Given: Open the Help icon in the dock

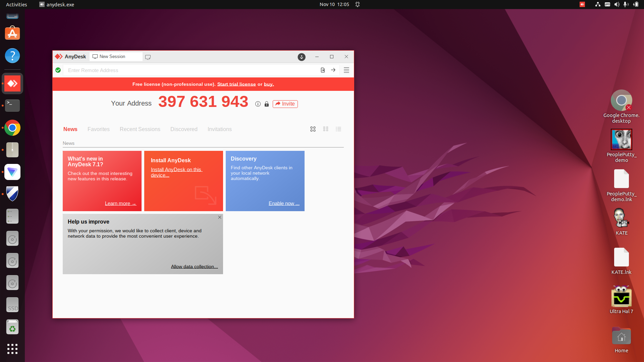Looking at the screenshot, I should [12, 56].
